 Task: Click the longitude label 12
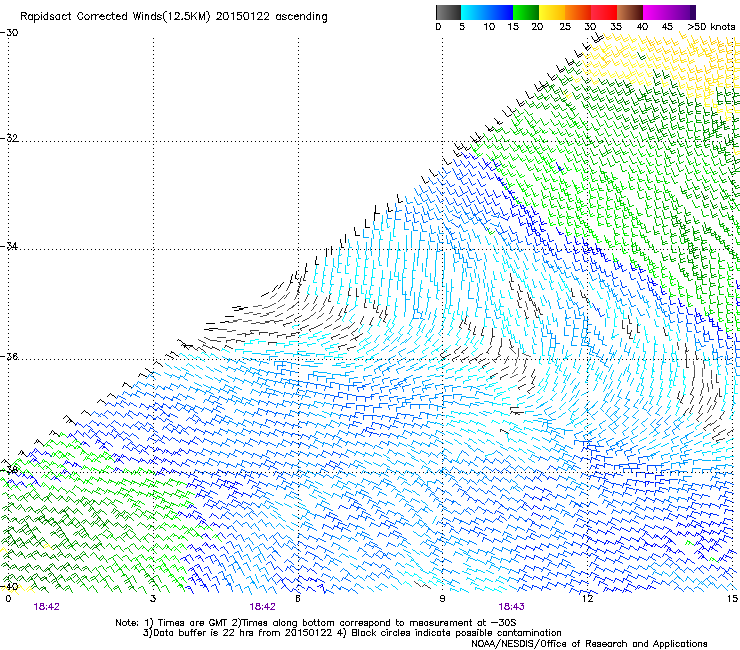point(587,599)
